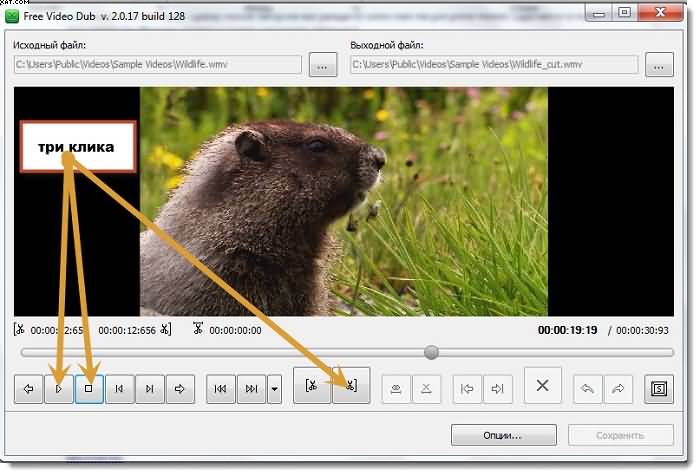Click the framed S button at toolbar end

[659, 389]
